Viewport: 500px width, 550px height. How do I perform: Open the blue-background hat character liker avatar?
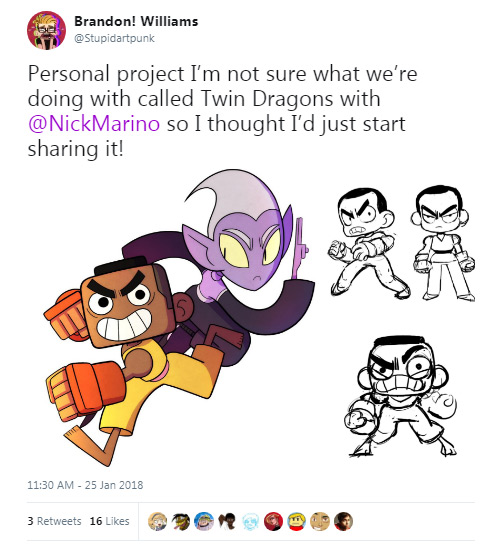tap(204, 521)
